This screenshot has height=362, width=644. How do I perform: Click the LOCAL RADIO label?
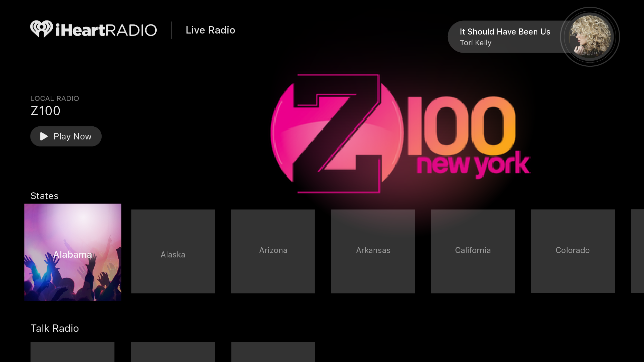pos(55,99)
